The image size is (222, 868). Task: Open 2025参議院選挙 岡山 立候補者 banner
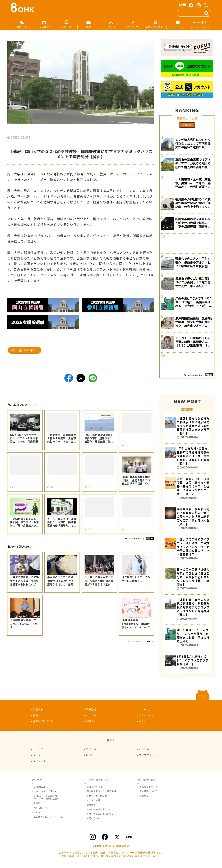point(43,305)
